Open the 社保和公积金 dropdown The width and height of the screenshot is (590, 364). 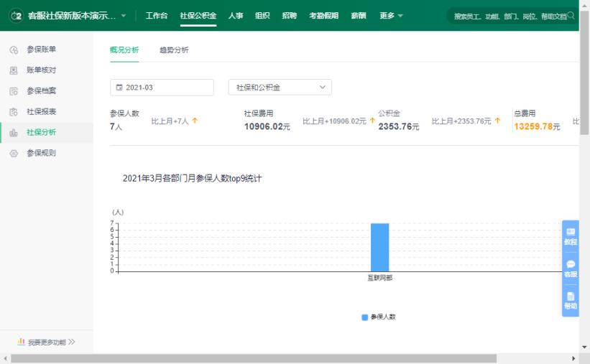[280, 88]
